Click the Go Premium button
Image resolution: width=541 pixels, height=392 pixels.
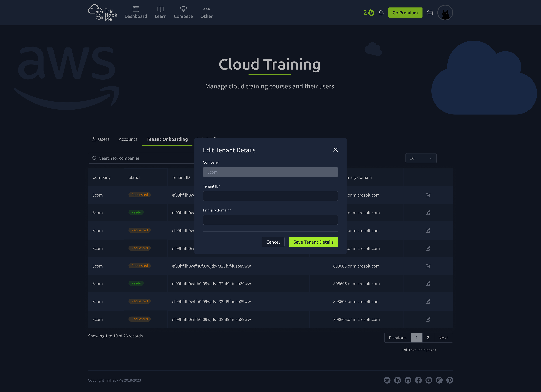405,13
